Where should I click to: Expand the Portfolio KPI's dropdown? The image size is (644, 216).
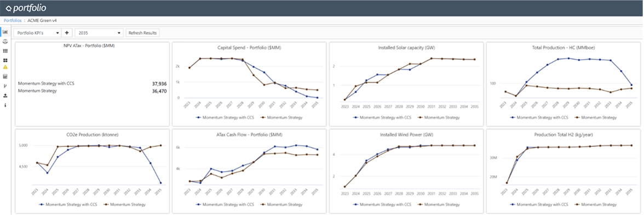click(38, 33)
